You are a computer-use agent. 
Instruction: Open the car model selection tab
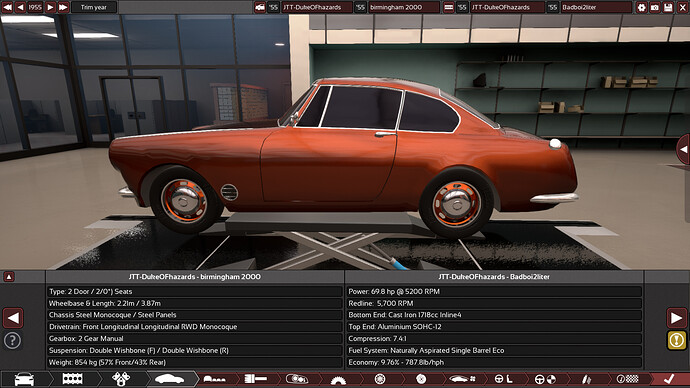coord(24,379)
